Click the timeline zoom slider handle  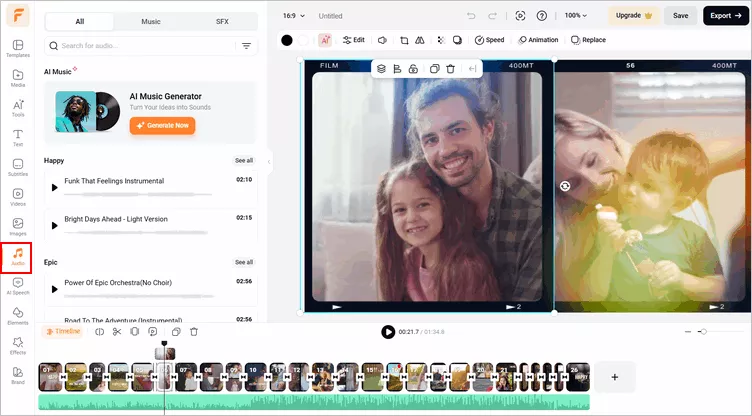coord(703,332)
